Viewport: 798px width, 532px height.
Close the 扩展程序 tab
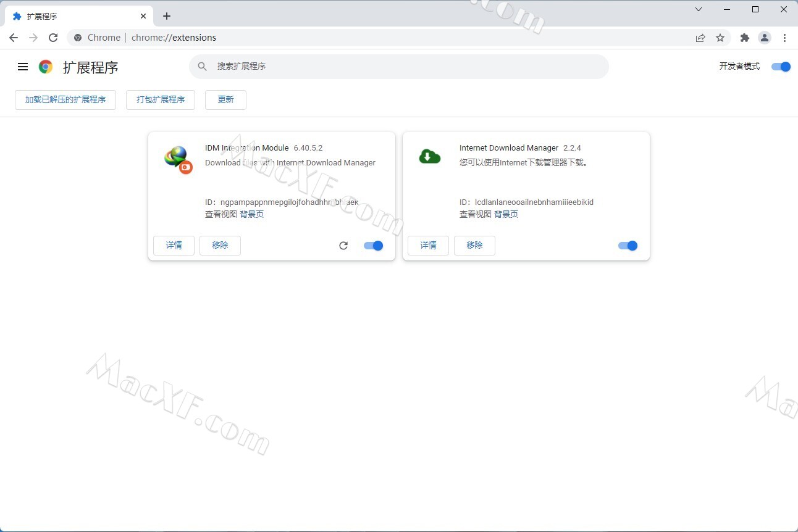click(143, 16)
